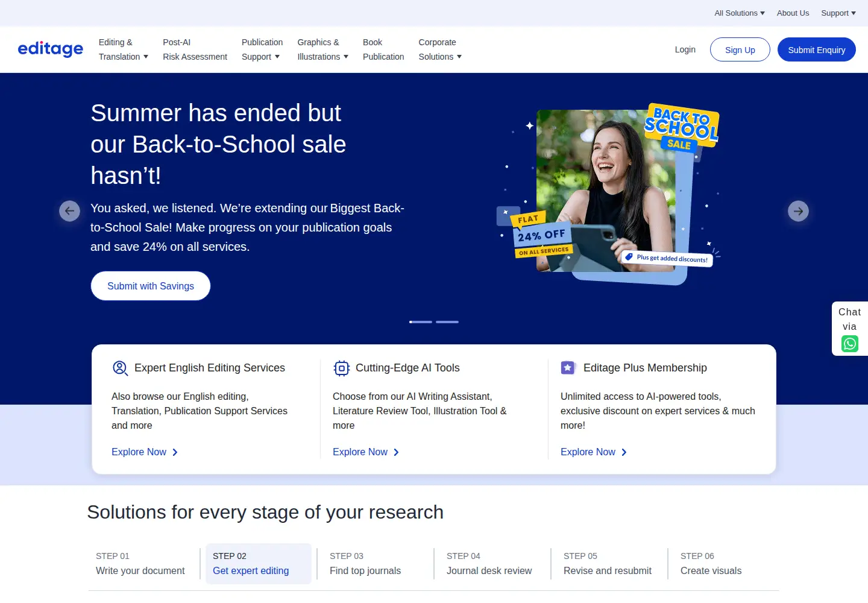
Task: Expand the Support dropdown in top bar
Action: pyautogui.click(x=838, y=13)
